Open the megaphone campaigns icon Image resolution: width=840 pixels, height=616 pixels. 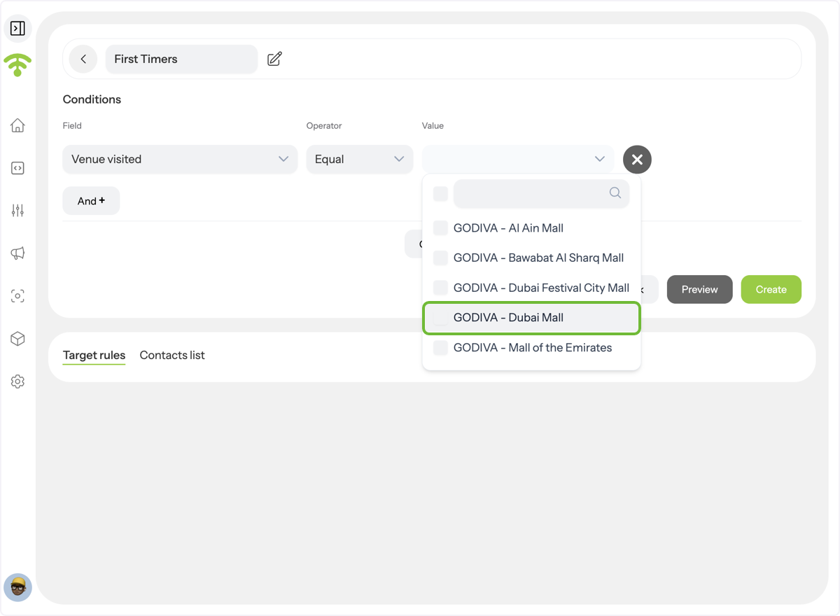click(17, 253)
